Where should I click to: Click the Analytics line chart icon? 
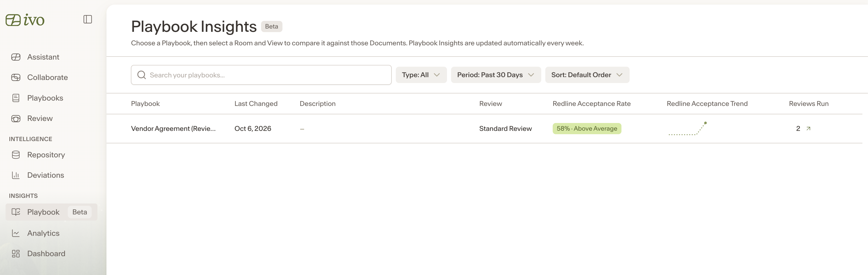coord(16,233)
